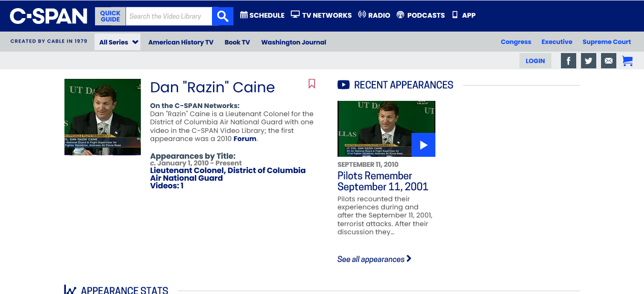The height and width of the screenshot is (294, 644).
Task: Click the magnifier search button
Action: 222,16
